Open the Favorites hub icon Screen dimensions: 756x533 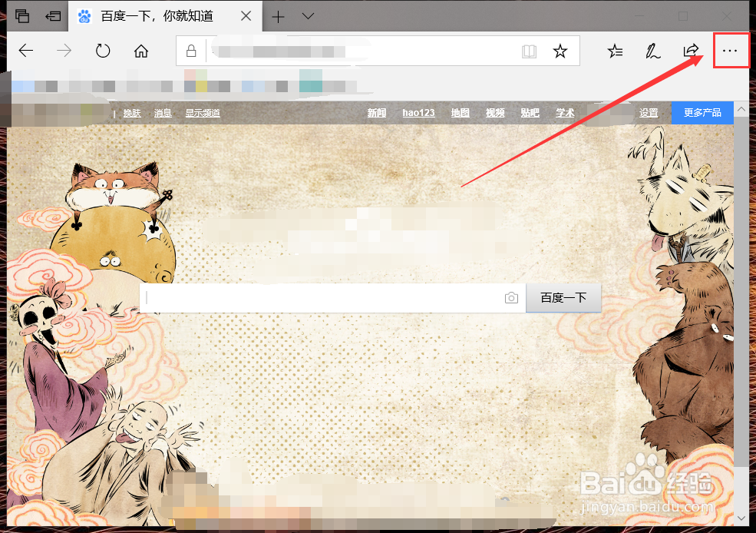point(616,51)
